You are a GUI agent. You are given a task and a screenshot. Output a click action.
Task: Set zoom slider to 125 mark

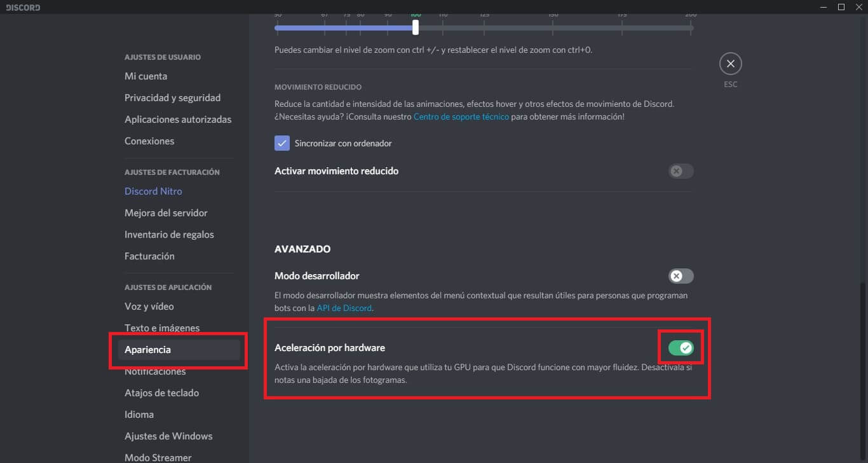[484, 27]
